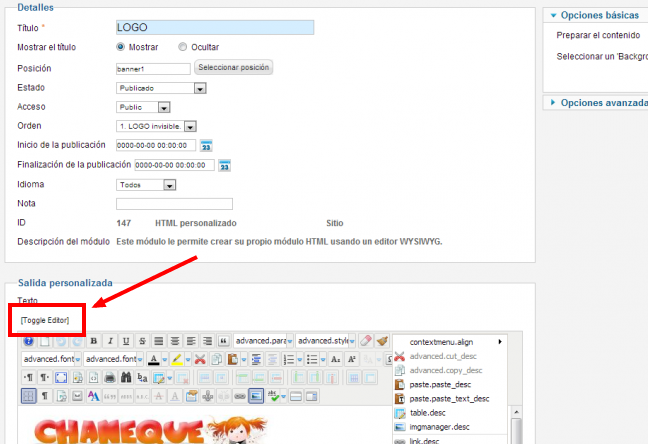Open the Idioma dropdown showing Todos
The height and width of the screenshot is (444, 648).
pos(146,185)
